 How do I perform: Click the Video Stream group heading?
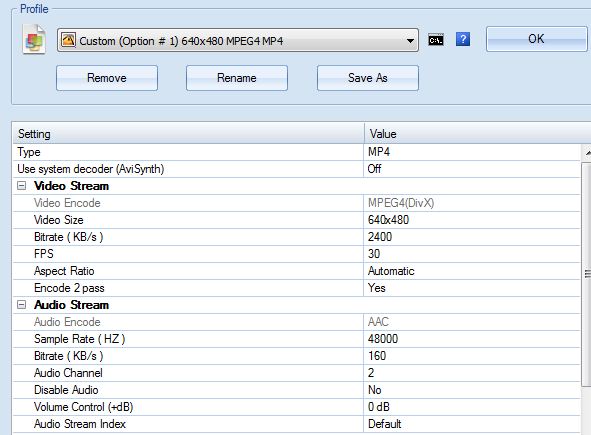coord(71,186)
